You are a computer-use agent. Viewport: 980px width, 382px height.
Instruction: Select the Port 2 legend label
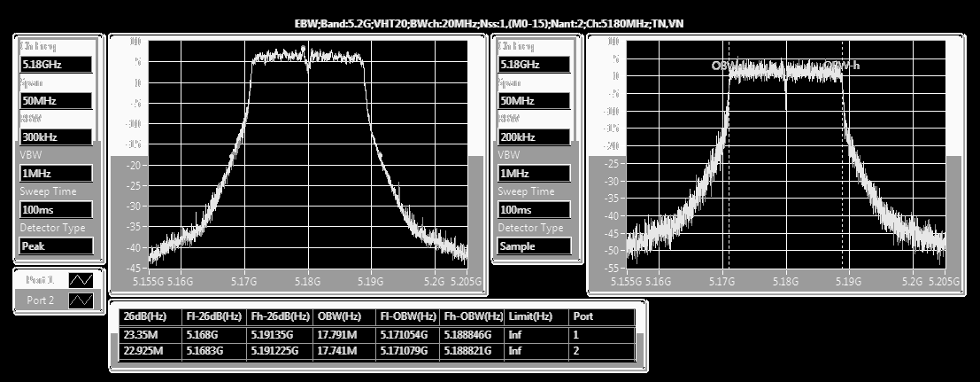pos(40,300)
